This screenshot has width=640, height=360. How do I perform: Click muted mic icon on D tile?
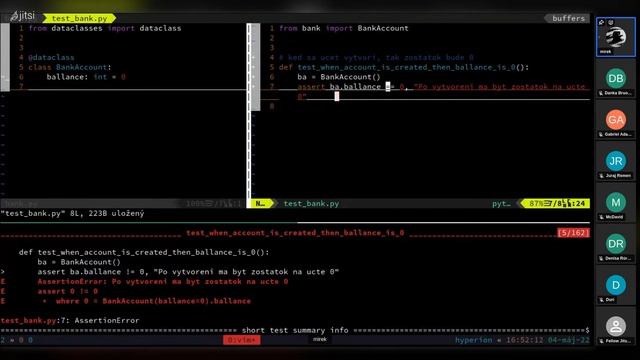[x=601, y=300]
